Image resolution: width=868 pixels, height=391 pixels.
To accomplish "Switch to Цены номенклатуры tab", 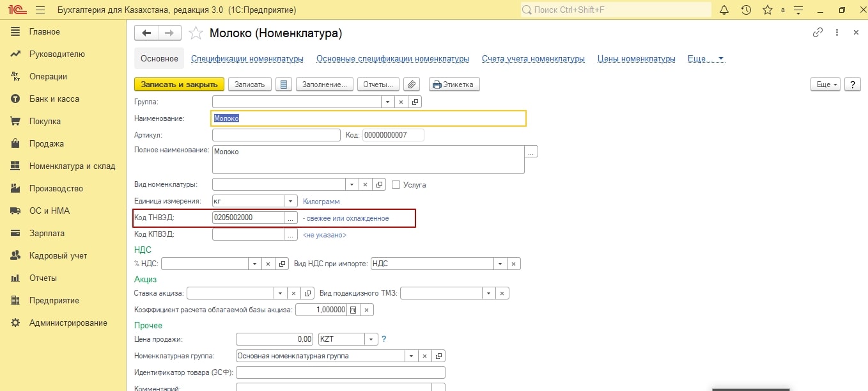I will pyautogui.click(x=636, y=58).
